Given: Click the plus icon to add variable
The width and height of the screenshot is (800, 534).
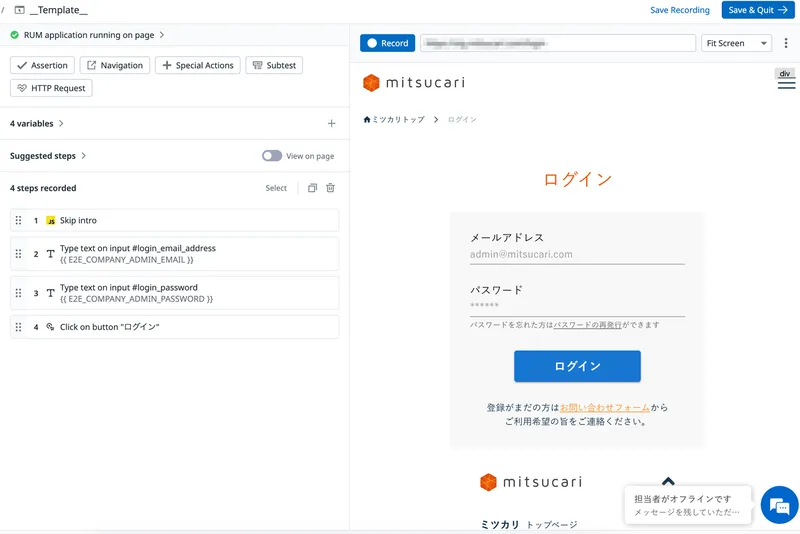Looking at the screenshot, I should 332,124.
